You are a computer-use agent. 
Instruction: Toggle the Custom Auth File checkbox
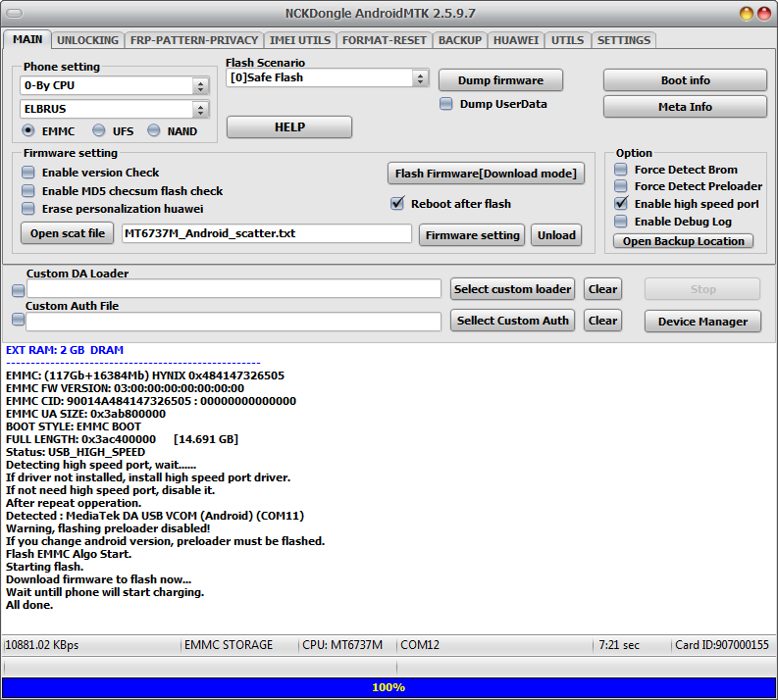19,320
